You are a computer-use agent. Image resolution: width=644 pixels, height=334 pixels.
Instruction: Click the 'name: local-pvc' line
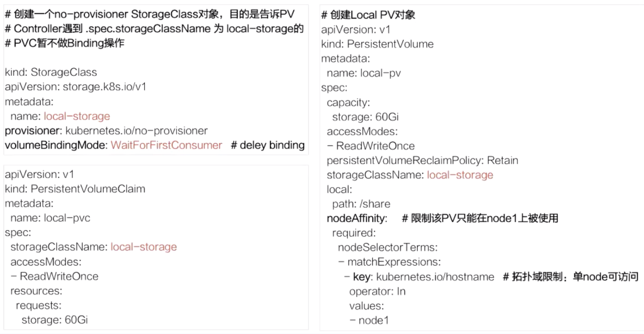click(x=50, y=218)
